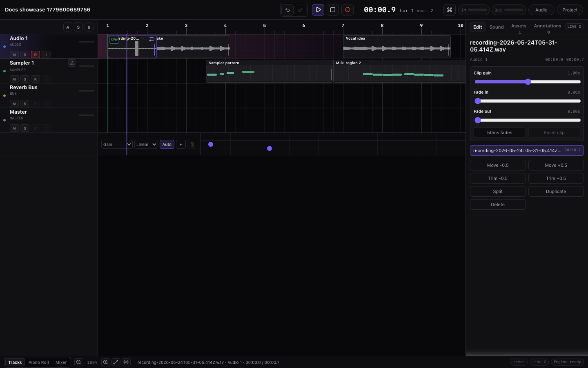Switch to Mixer view
The height and width of the screenshot is (368, 588).
(61, 362)
